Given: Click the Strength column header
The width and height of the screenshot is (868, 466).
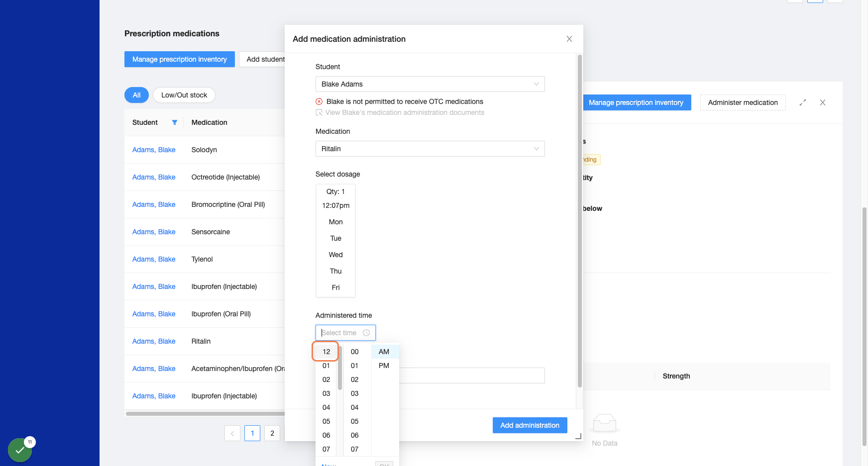Looking at the screenshot, I should 676,376.
